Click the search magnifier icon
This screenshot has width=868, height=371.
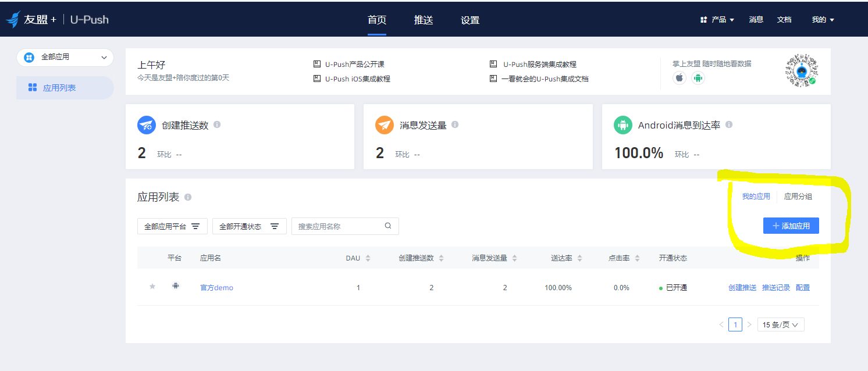coord(388,226)
